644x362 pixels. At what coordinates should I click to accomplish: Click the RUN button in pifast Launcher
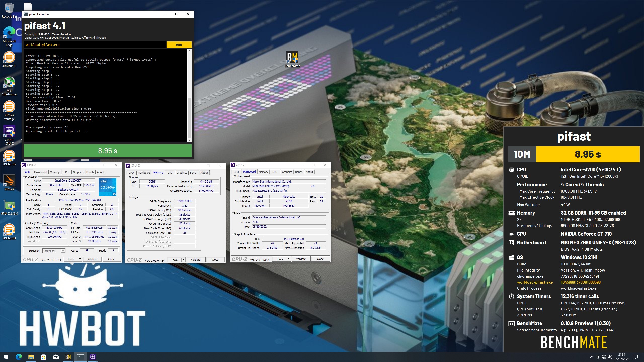point(179,45)
